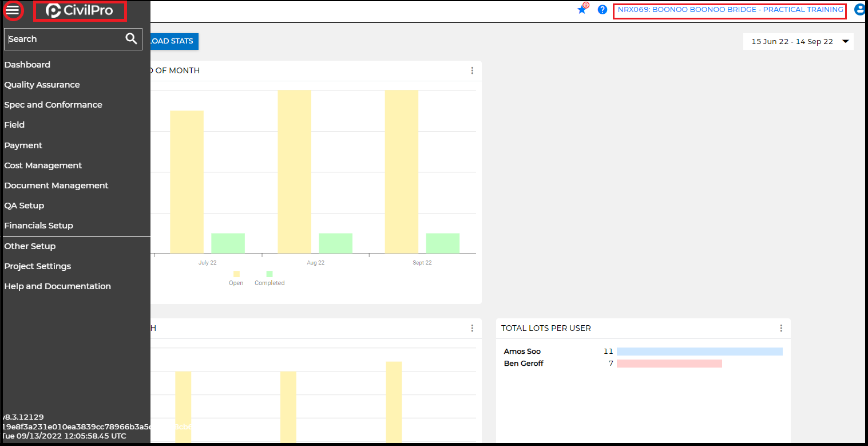Viewport: 868px width, 446px height.
Task: Open Spec and Conformance menu
Action: tap(53, 105)
